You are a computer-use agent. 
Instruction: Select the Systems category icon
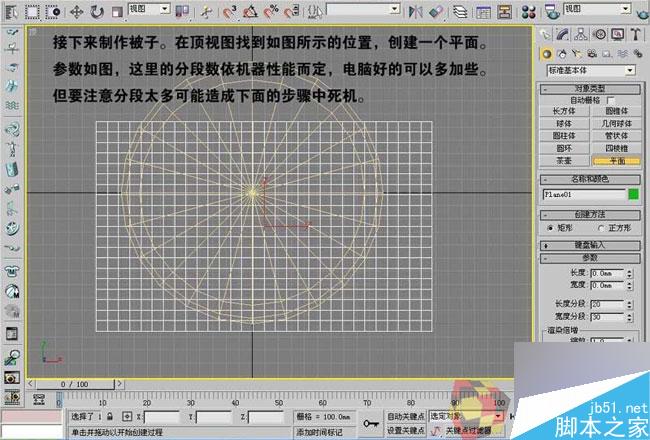coord(638,54)
